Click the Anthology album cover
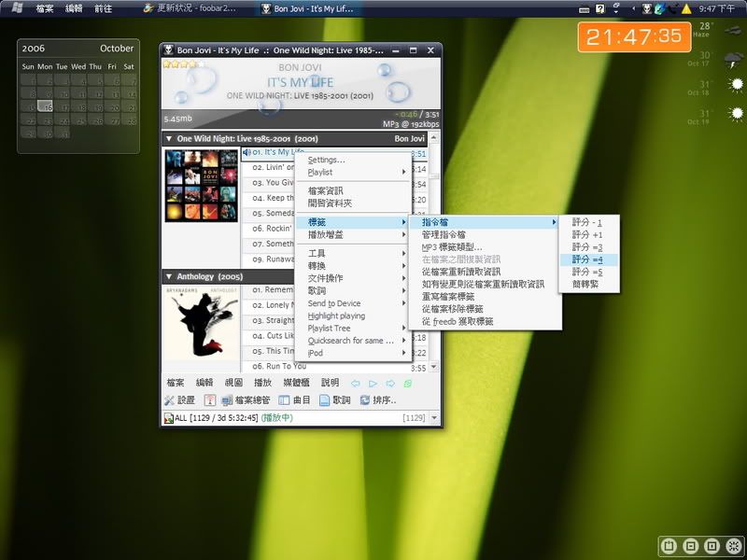 pyautogui.click(x=202, y=323)
